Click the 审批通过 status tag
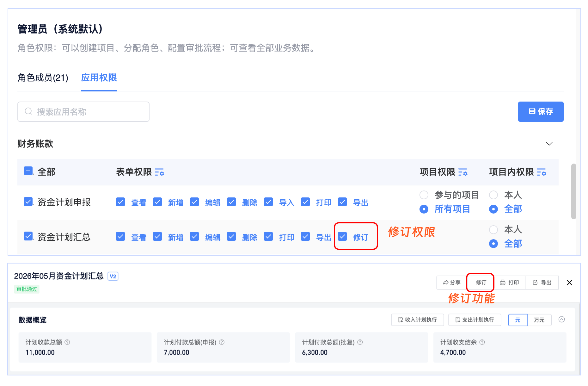This screenshot has height=386, width=588. point(27,289)
